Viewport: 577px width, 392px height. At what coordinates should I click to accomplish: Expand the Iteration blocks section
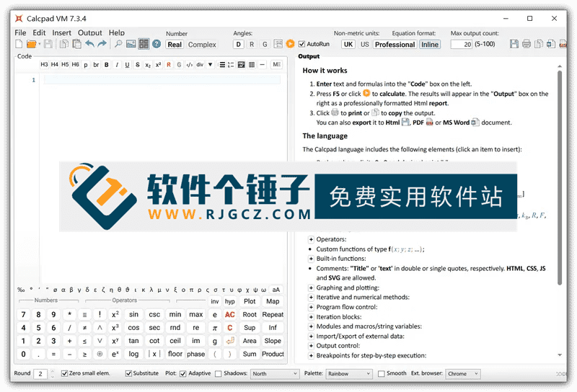(311, 316)
